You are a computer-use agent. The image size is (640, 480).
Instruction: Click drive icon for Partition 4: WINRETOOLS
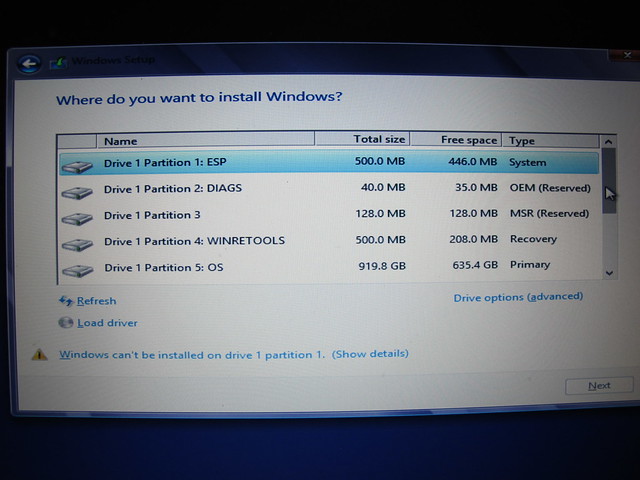(77, 244)
